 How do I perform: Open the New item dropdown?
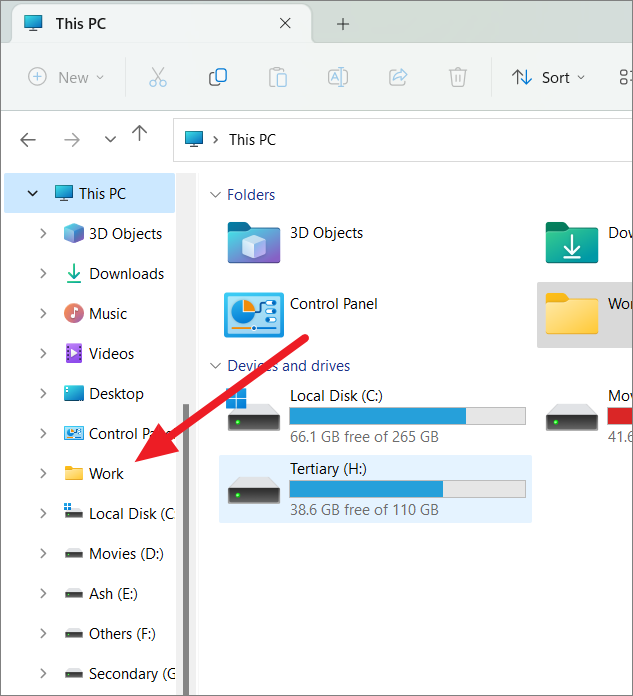[x=66, y=78]
